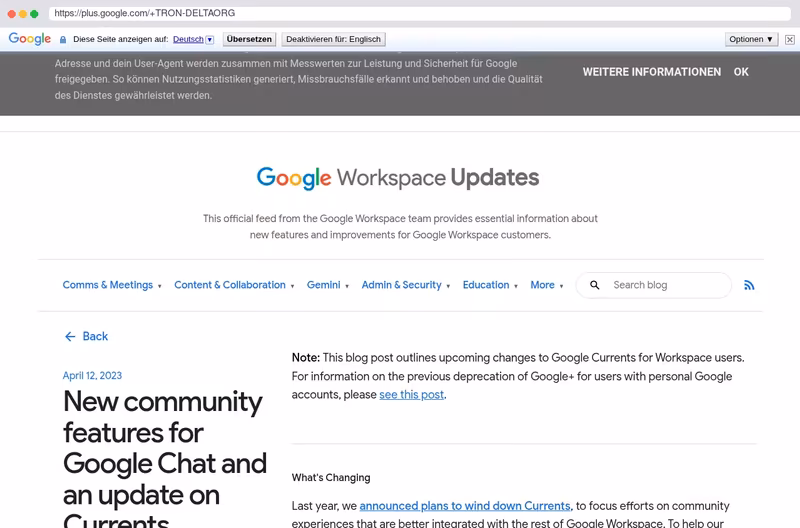Click the April 12, 2023 date
Viewport: 800px width, 528px height.
coord(92,376)
